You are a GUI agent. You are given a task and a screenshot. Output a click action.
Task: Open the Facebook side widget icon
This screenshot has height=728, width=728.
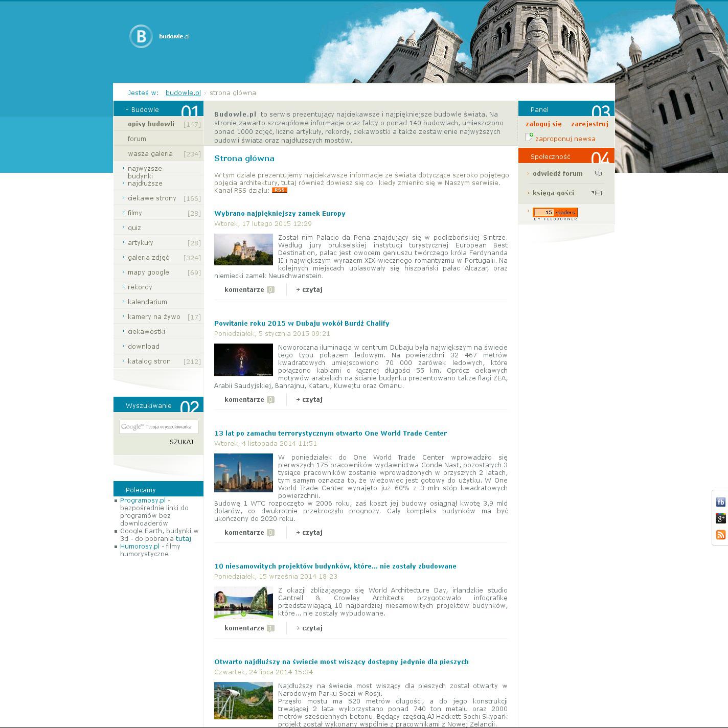pyautogui.click(x=720, y=502)
